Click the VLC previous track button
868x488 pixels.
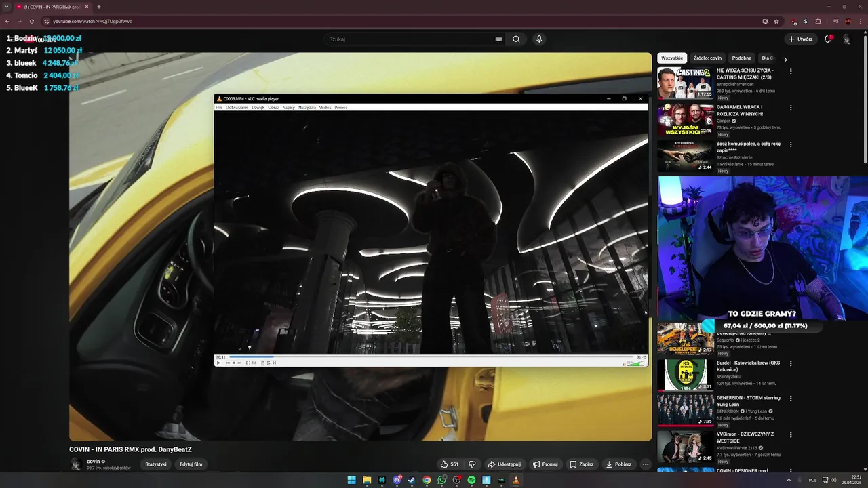228,363
